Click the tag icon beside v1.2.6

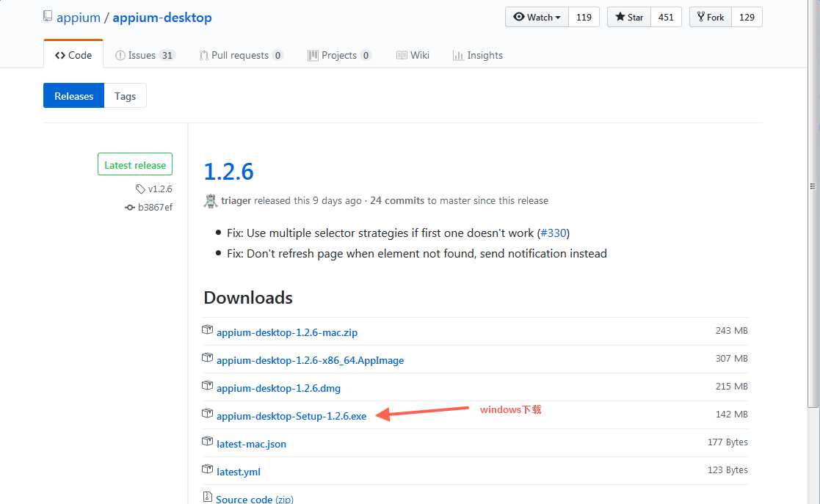tap(140, 189)
